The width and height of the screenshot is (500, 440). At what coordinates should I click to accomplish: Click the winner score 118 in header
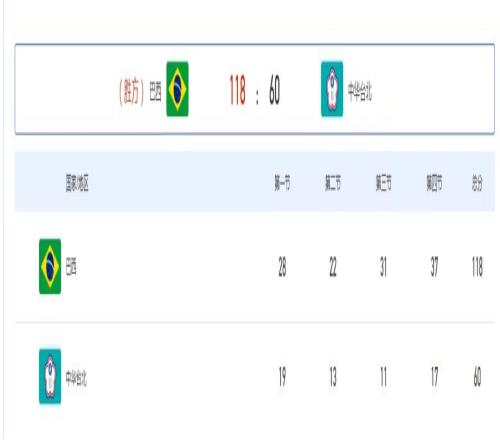pyautogui.click(x=238, y=90)
